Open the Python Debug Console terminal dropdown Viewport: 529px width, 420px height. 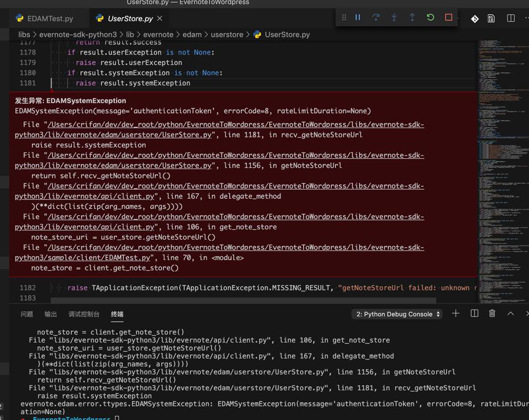[x=397, y=314]
